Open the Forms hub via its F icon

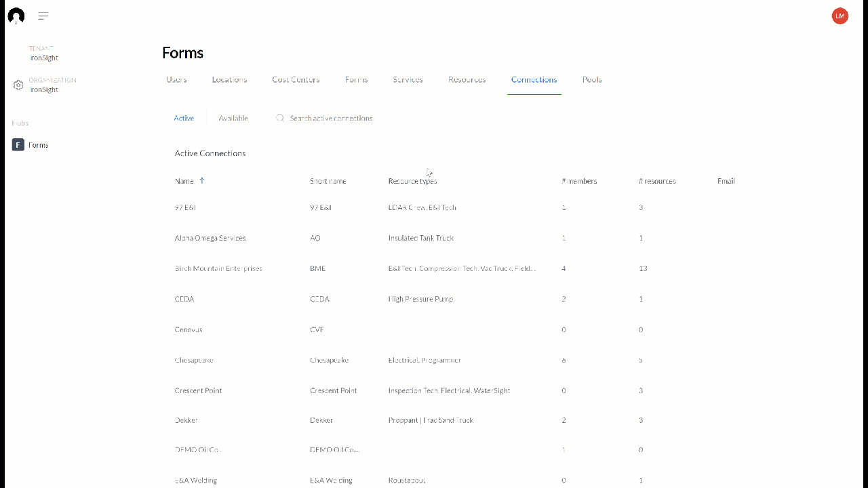click(x=18, y=144)
